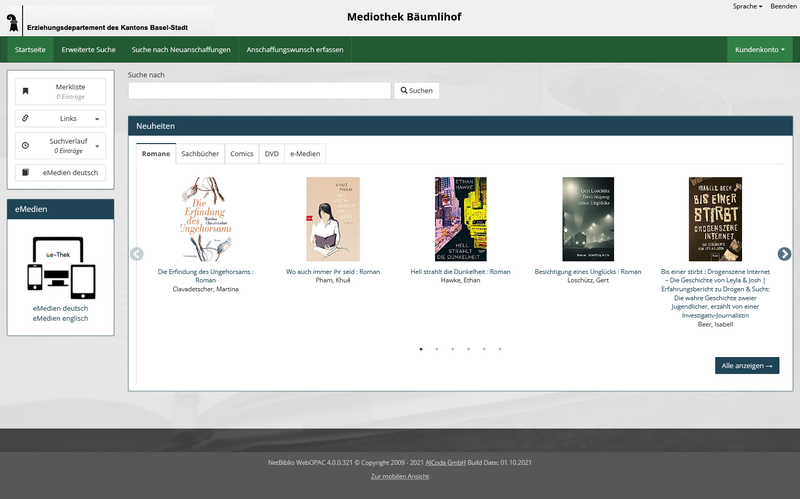Click eMedien deutsch sidebar button
The height and width of the screenshot is (499, 800).
(61, 172)
